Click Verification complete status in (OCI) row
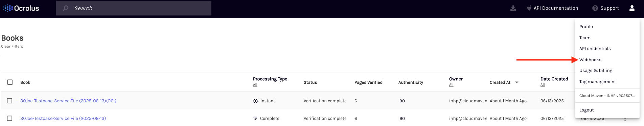Viewport: 644px width, 126px height. click(325, 101)
